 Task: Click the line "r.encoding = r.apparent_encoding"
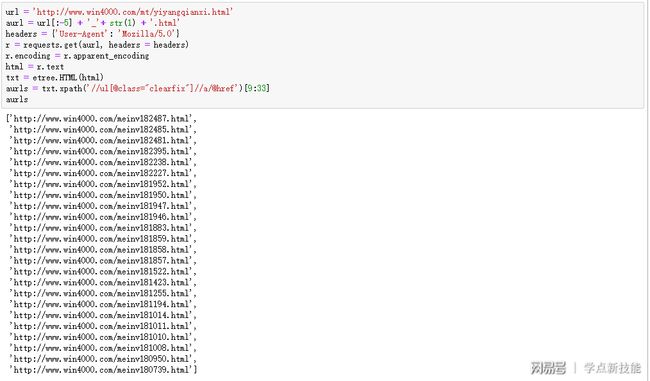(77, 56)
